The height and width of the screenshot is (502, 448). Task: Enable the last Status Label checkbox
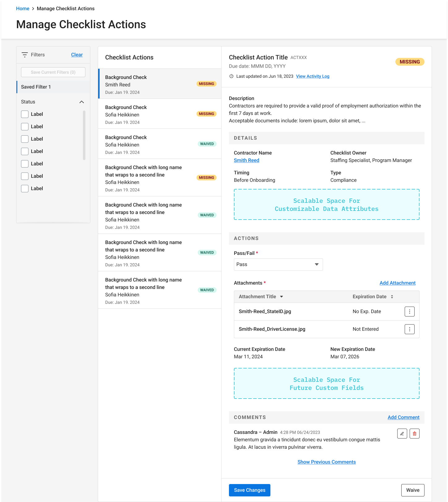tap(25, 189)
